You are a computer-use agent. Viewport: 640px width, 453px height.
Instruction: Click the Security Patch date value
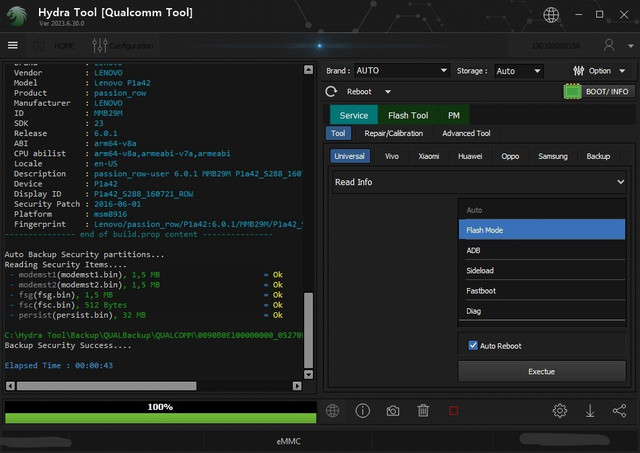tap(117, 204)
